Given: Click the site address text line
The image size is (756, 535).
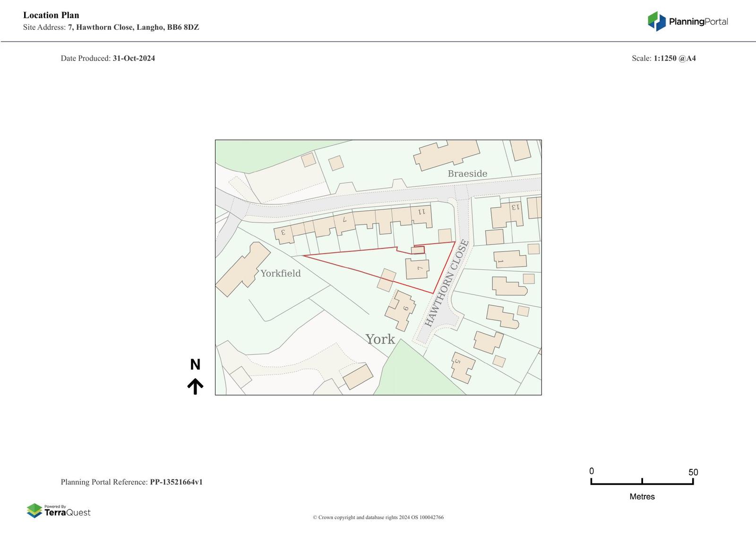Looking at the screenshot, I should pos(111,27).
